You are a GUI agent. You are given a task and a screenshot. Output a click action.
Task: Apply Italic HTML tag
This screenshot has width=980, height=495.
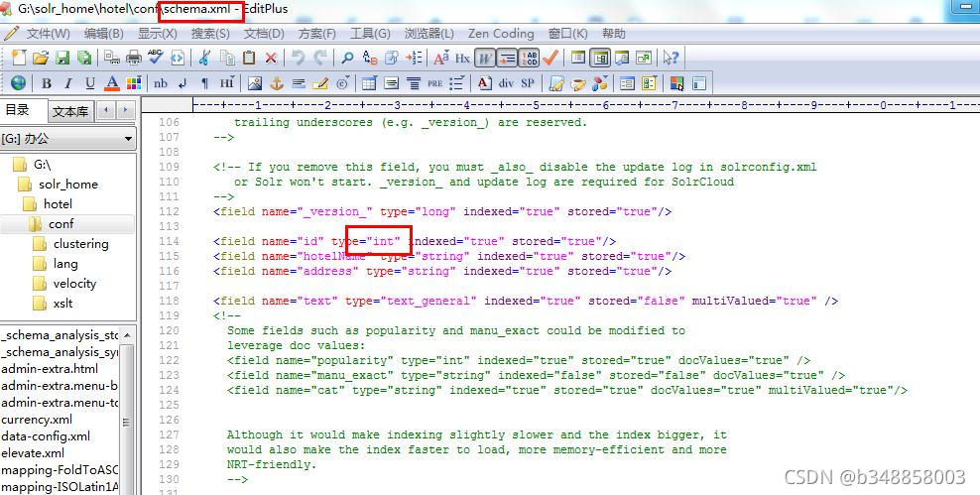[x=68, y=82]
